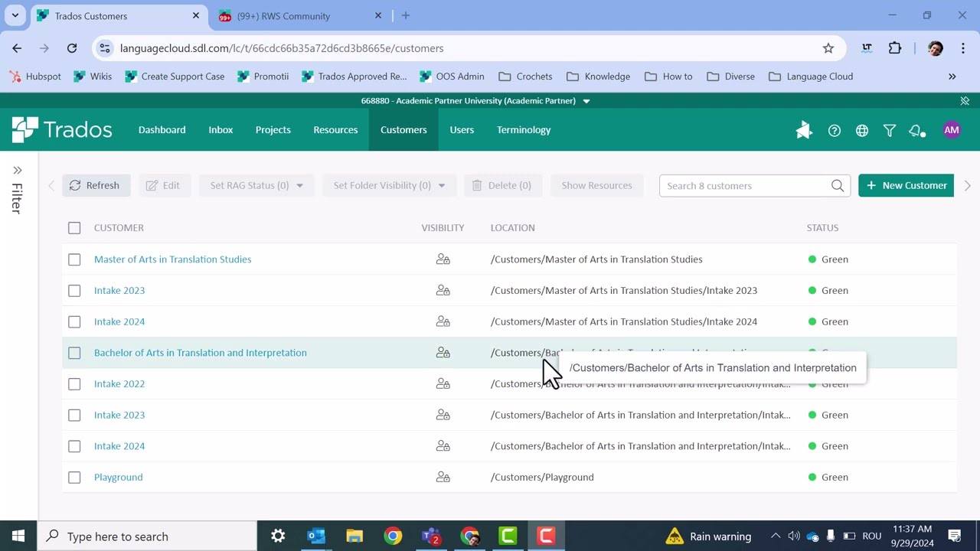Go to the Dashboard tab

click(x=162, y=130)
